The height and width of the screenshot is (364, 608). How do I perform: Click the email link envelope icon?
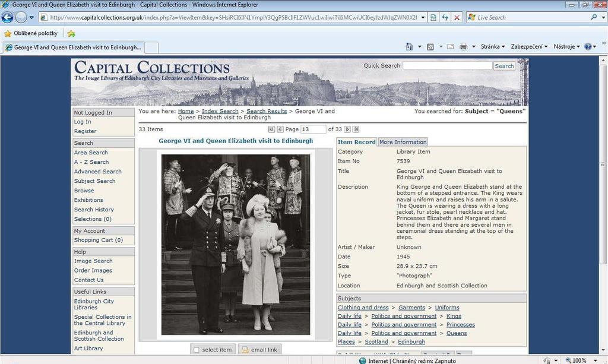245,350
